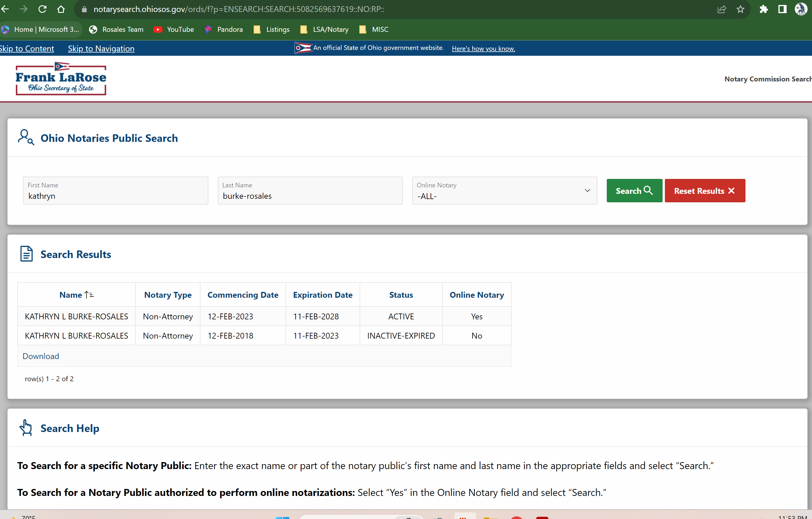Click the row(s) 1 - 2 of 2 text
This screenshot has width=812, height=519.
click(49, 379)
